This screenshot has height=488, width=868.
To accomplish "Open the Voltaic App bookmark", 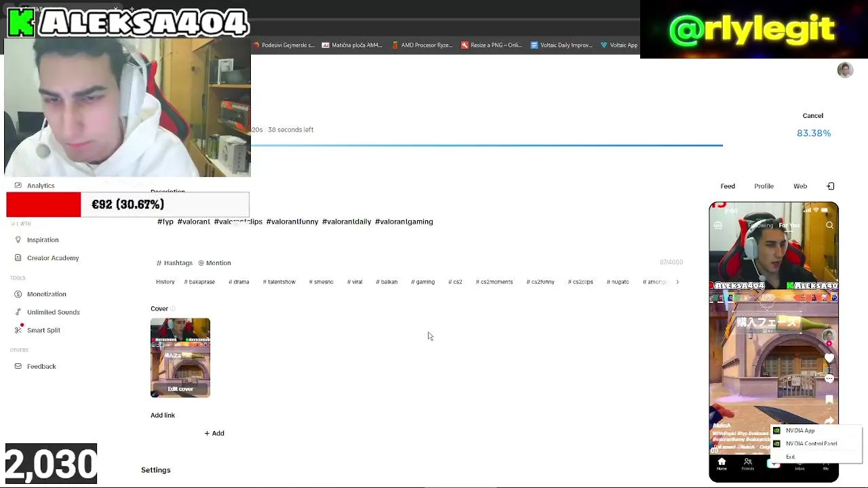I will click(618, 45).
